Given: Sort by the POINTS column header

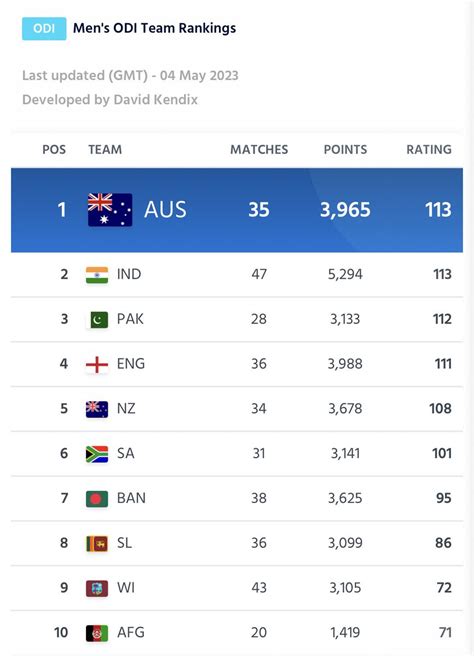Looking at the screenshot, I should click(x=345, y=149).
